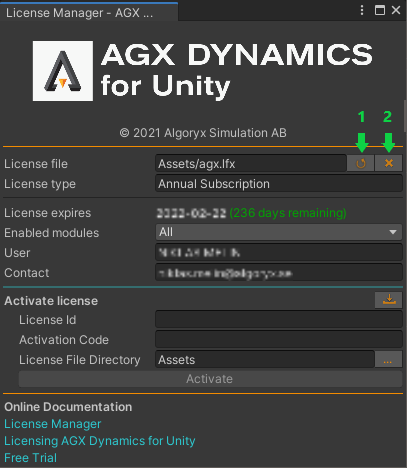The image size is (407, 468).
Task: Click the orange X remove license icon
Action: pyautogui.click(x=388, y=163)
